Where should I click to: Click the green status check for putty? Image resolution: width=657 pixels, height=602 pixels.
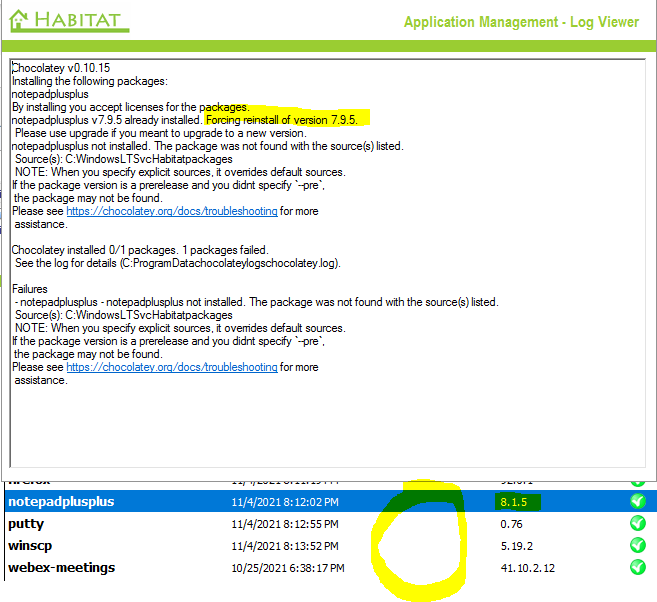(x=637, y=523)
